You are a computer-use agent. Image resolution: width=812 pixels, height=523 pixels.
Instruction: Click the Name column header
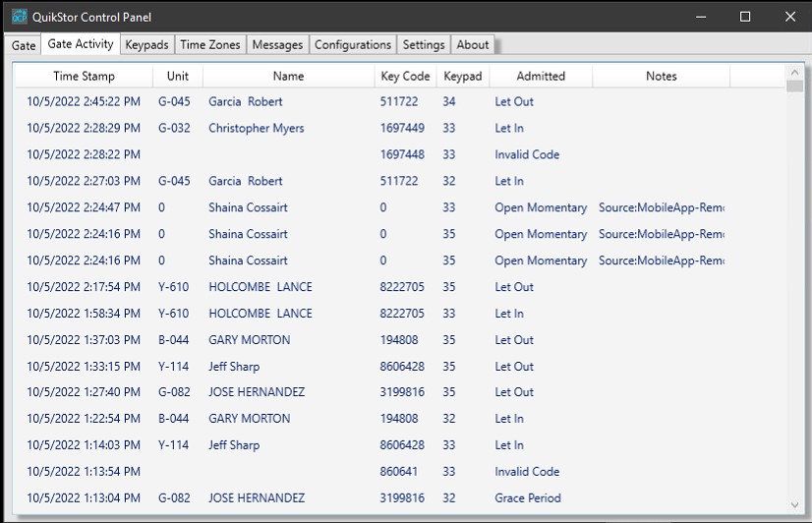288,76
